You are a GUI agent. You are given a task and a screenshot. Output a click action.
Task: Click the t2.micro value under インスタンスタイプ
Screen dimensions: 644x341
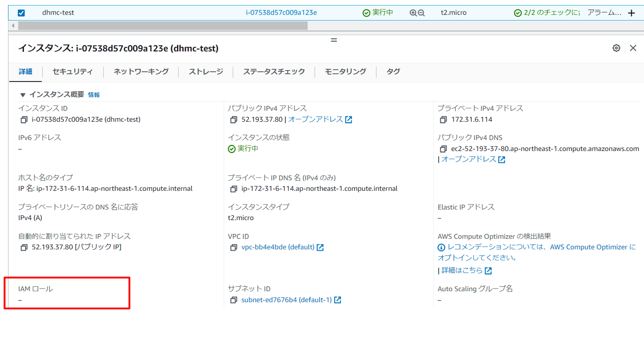tap(241, 218)
